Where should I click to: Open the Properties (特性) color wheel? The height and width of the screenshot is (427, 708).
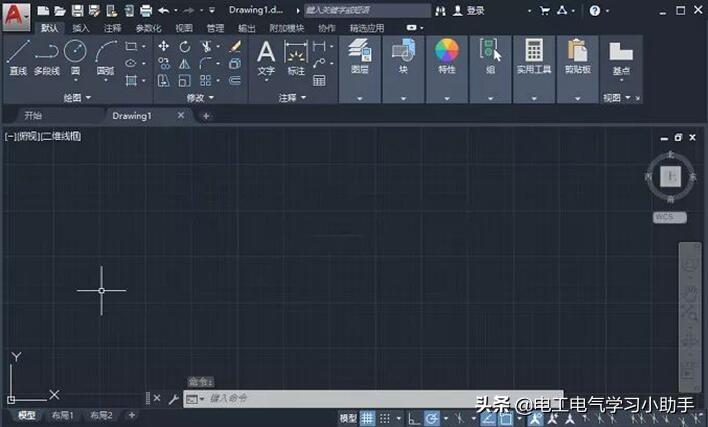446,56
